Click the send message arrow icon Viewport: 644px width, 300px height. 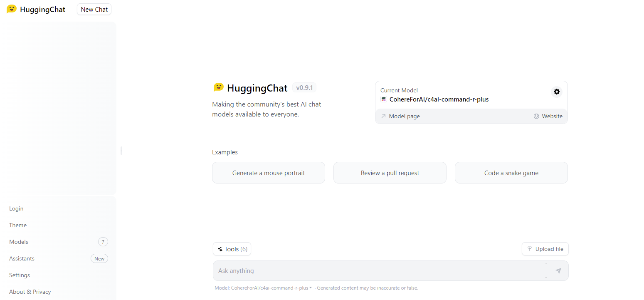[558, 271]
